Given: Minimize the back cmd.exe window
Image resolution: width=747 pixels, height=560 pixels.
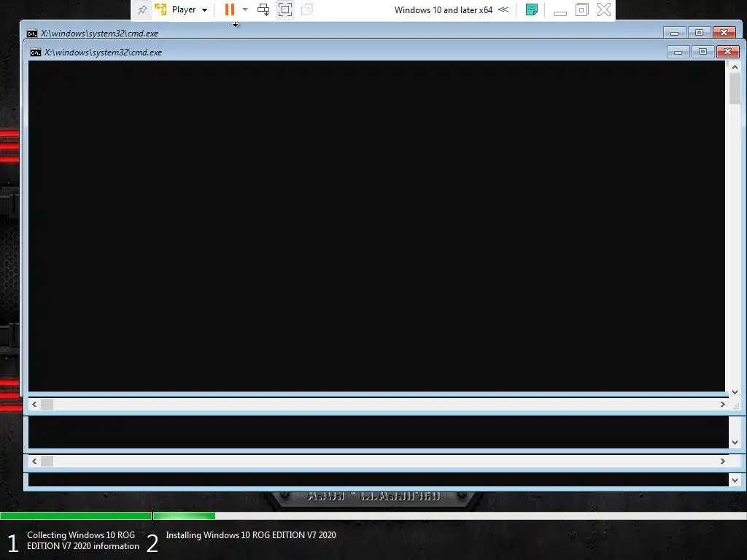Looking at the screenshot, I should [674, 33].
